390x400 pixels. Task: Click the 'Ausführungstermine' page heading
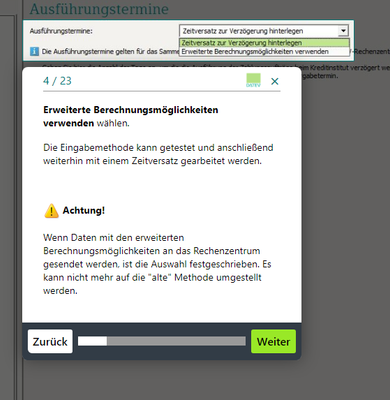pyautogui.click(x=99, y=9)
